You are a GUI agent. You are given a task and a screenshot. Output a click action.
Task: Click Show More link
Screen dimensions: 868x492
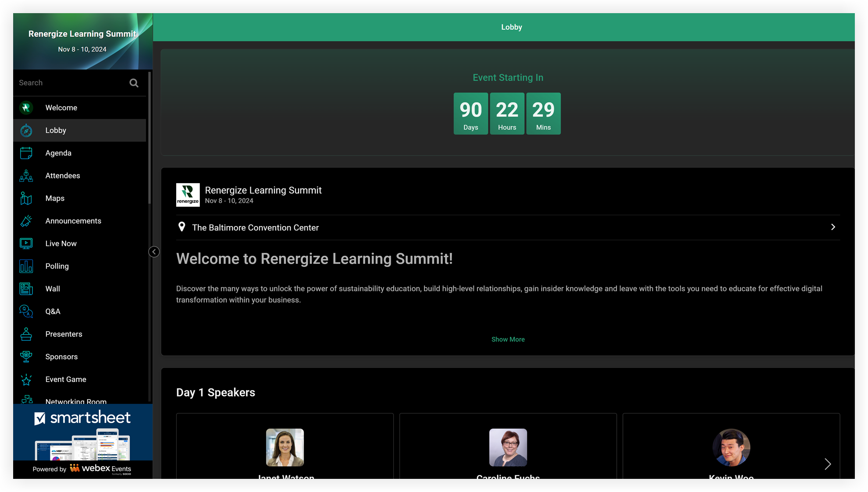point(508,340)
